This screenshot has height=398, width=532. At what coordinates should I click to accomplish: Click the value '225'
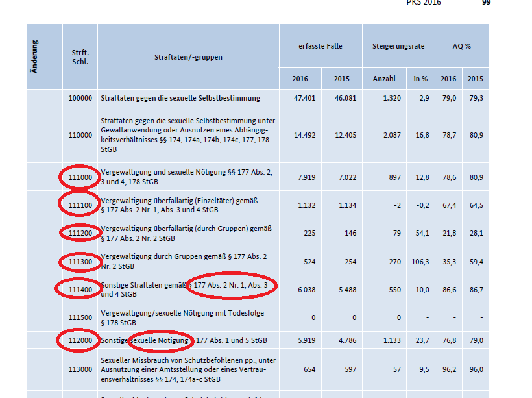point(309,233)
